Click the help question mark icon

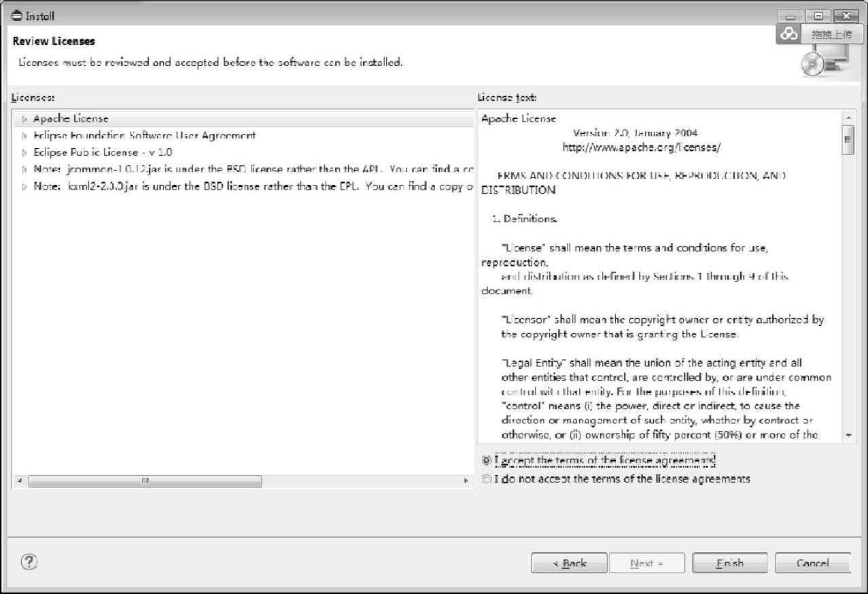click(29, 561)
